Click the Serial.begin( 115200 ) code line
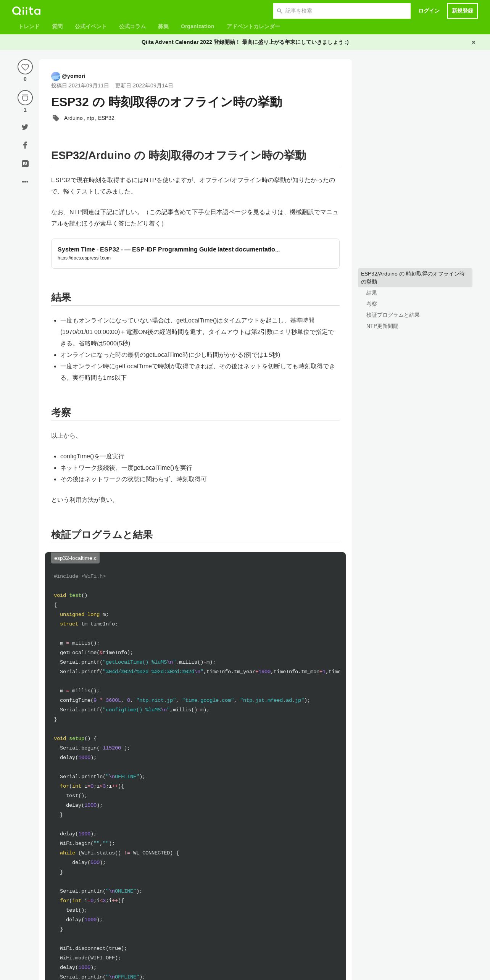The image size is (490, 980). pos(95,748)
